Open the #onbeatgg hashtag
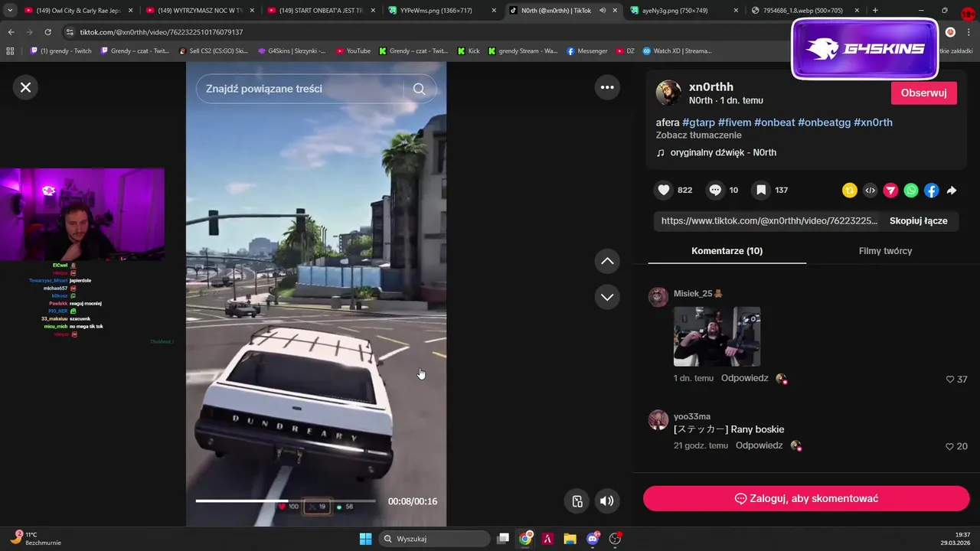This screenshot has width=980, height=551. [824, 122]
